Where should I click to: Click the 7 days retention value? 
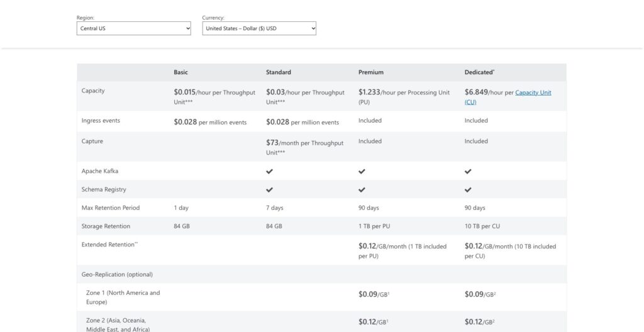[x=275, y=208]
